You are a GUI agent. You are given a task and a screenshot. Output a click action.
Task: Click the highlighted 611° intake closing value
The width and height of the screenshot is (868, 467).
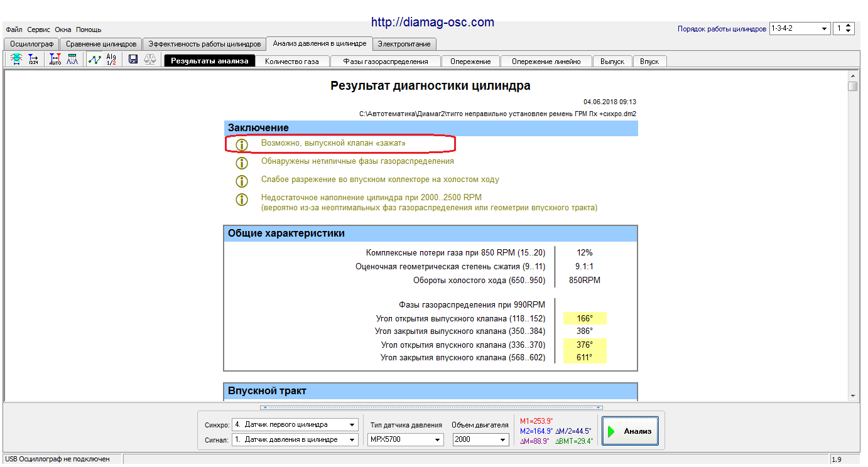[585, 357]
